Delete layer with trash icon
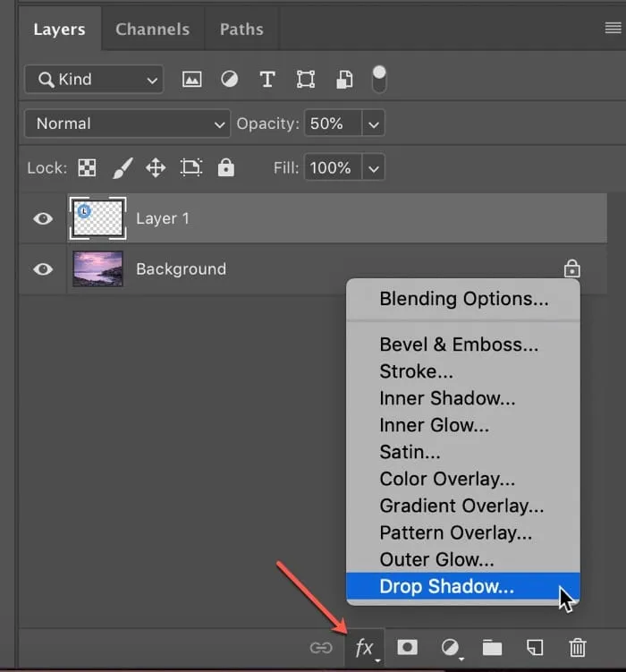The height and width of the screenshot is (672, 626). tap(578, 647)
